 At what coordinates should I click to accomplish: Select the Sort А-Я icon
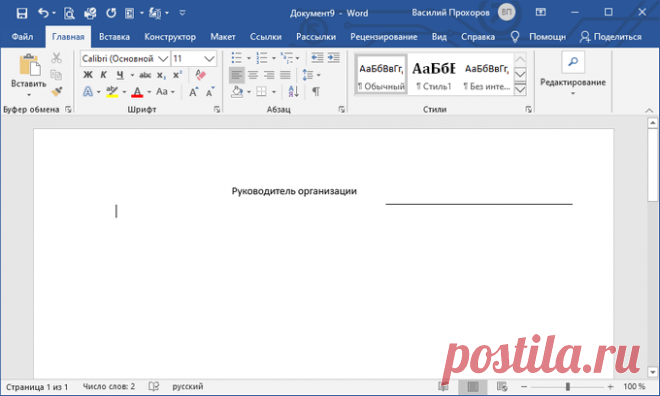pos(293,91)
